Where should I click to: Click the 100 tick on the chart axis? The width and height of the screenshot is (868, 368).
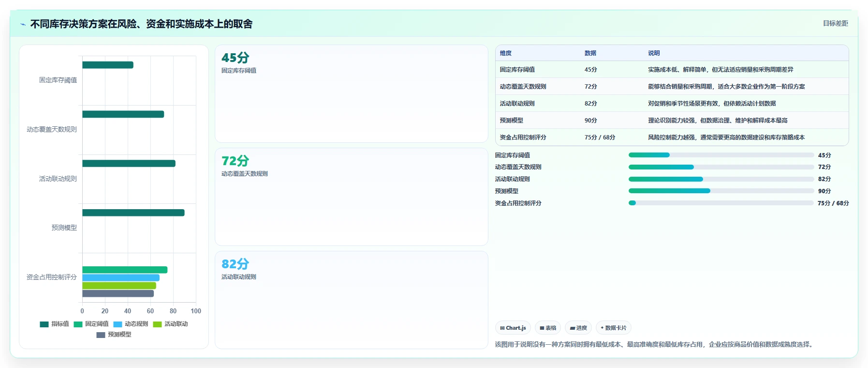196,311
